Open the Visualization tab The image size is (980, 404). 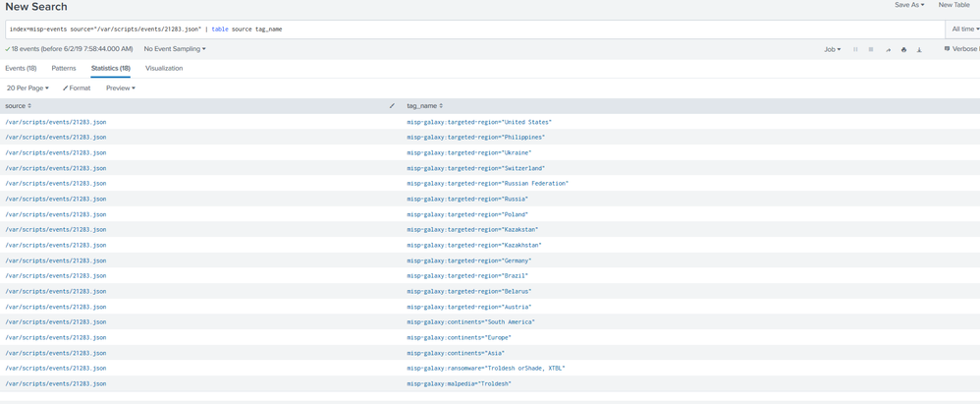tap(164, 68)
